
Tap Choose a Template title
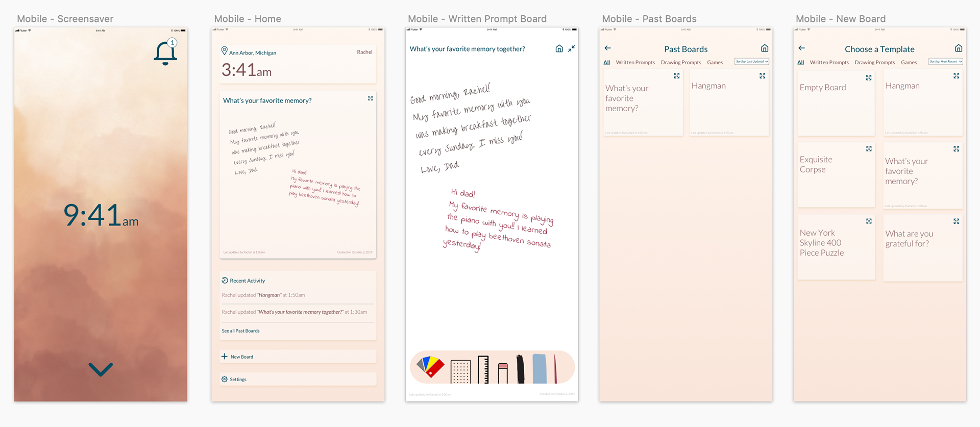[879, 49]
